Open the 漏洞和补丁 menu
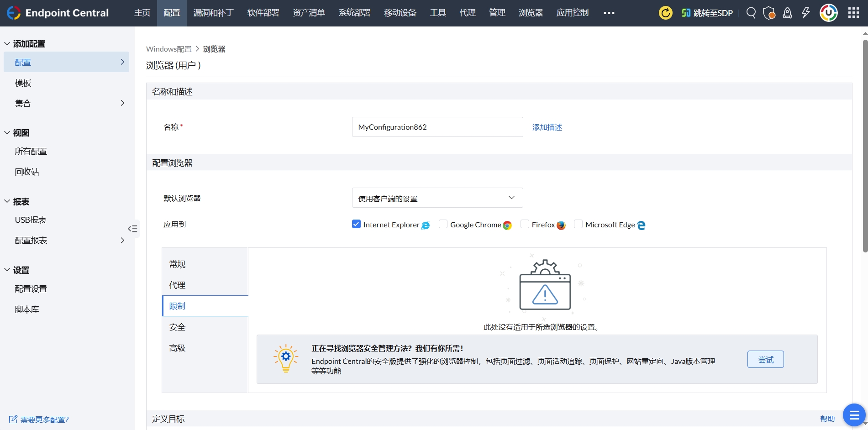This screenshot has height=430, width=868. pyautogui.click(x=213, y=13)
